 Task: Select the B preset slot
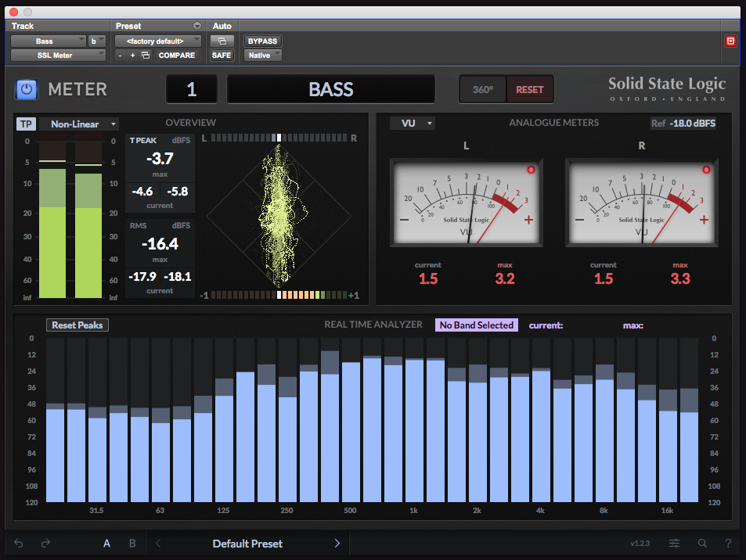(132, 543)
